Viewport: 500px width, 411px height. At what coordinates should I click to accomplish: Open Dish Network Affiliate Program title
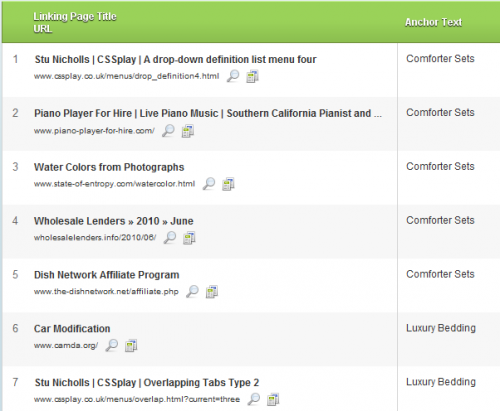(x=107, y=275)
